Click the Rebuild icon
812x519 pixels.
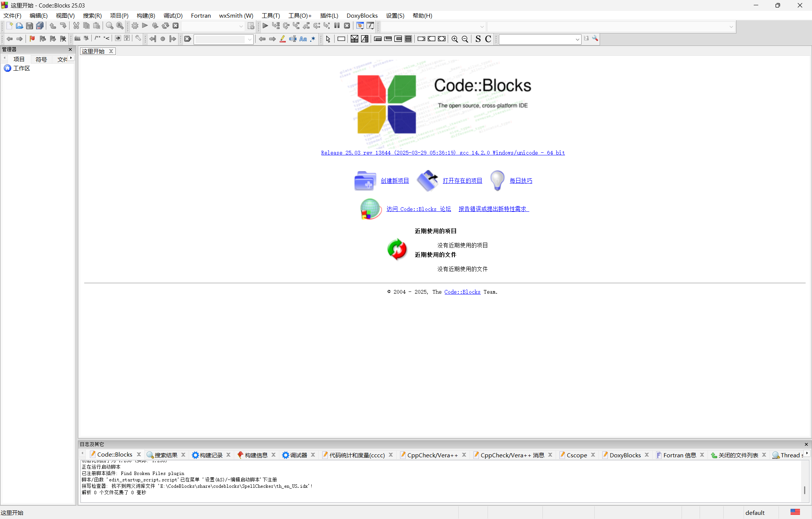(x=165, y=26)
